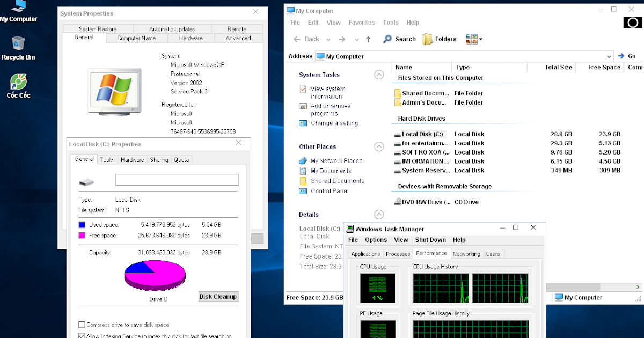Screen dimensions: 644x338
Task: Click Change a setting link
Action: click(334, 123)
